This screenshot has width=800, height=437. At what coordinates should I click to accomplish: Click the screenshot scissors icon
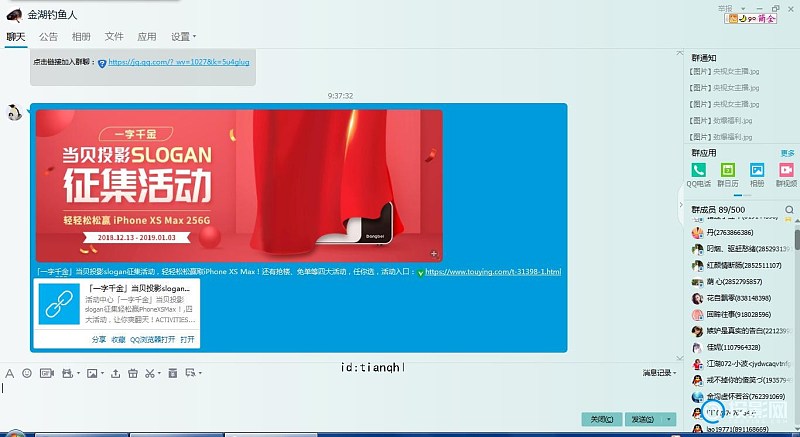(x=149, y=374)
